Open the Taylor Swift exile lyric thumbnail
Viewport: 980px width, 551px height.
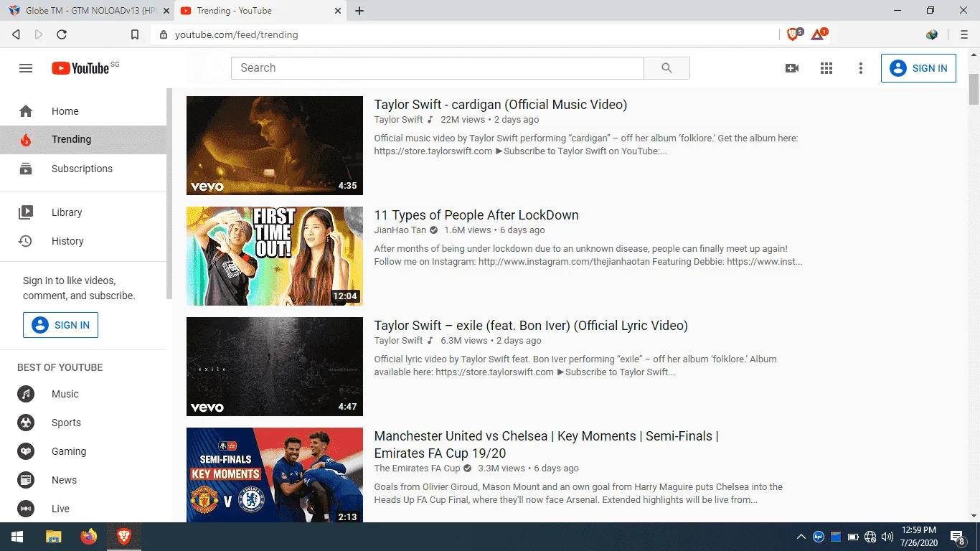point(275,367)
